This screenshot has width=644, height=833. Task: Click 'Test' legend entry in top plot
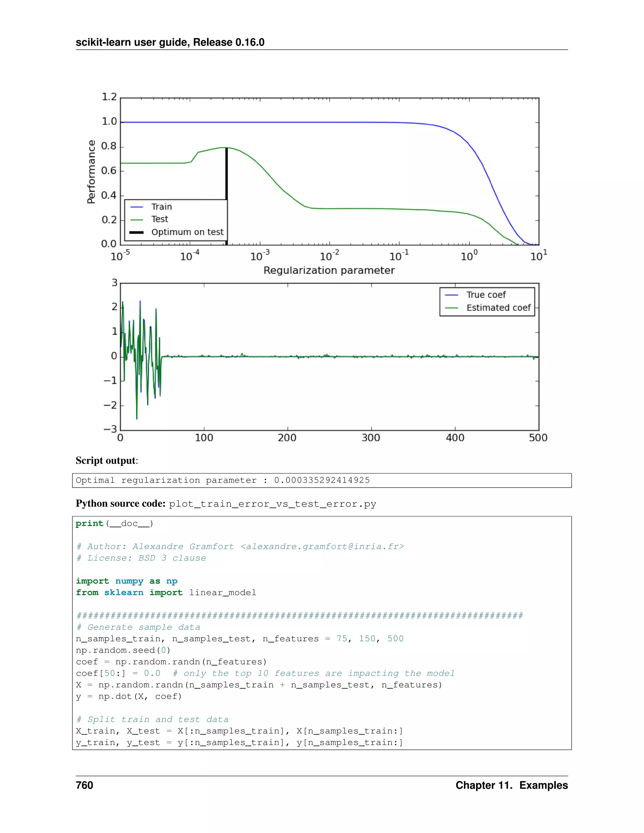pyautogui.click(x=149, y=219)
